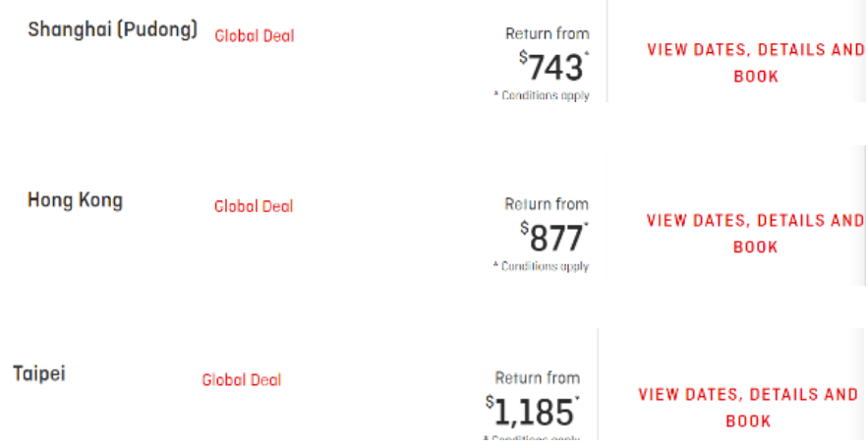Open the Hong Kong destination title

click(x=75, y=200)
